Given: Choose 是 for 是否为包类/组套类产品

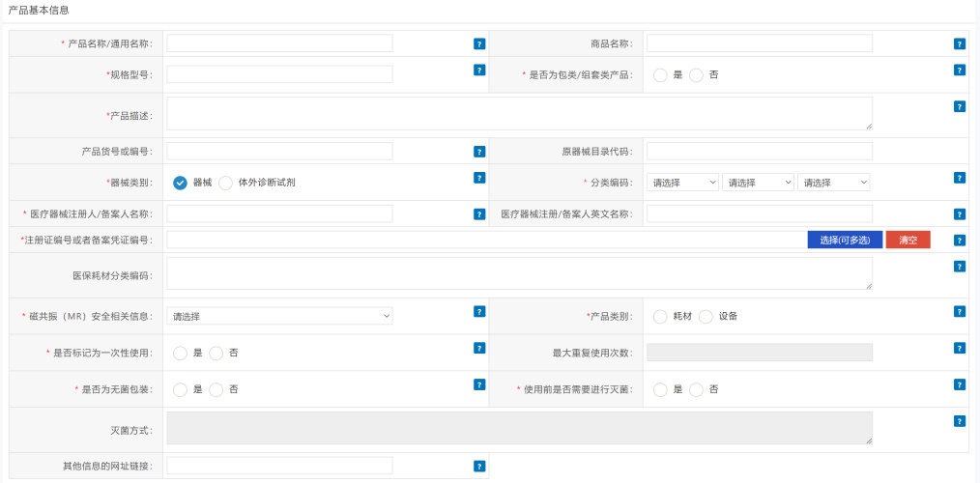Looking at the screenshot, I should point(661,75).
